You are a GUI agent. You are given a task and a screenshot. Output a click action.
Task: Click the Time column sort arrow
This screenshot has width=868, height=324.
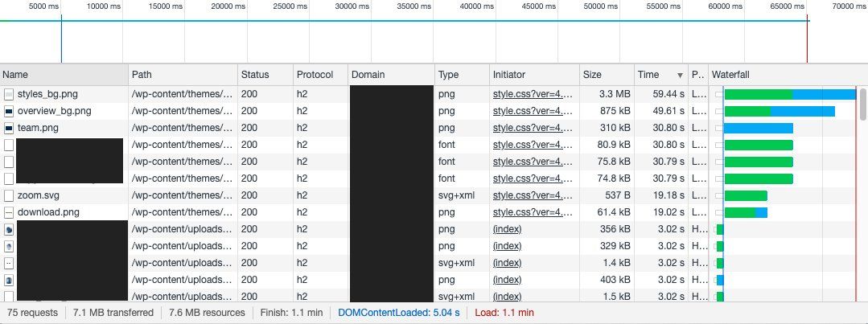pyautogui.click(x=680, y=76)
